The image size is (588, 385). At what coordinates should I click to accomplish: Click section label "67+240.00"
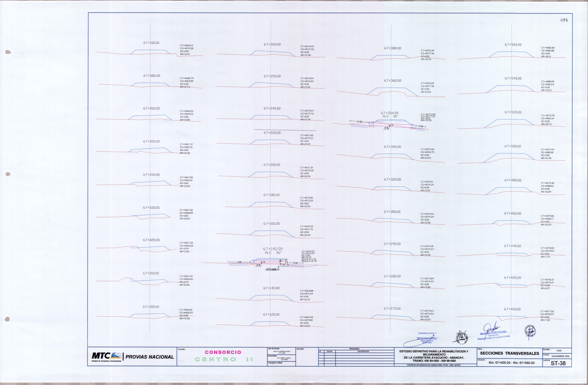272,108
